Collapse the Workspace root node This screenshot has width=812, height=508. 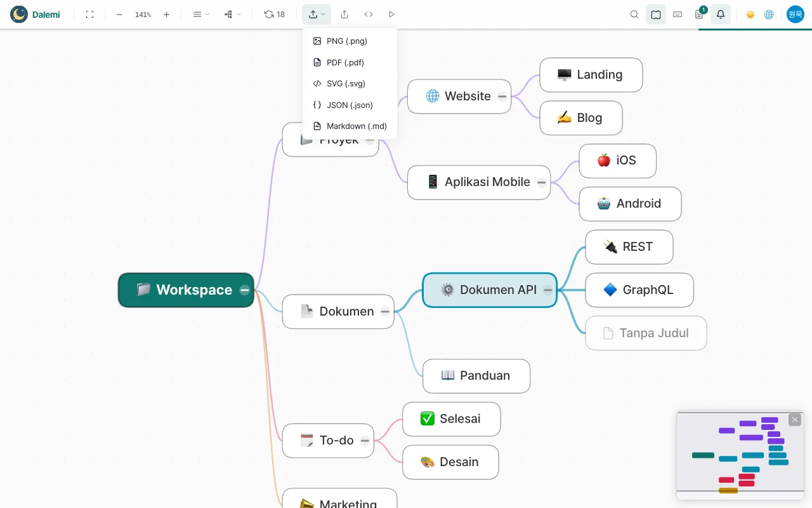point(245,290)
